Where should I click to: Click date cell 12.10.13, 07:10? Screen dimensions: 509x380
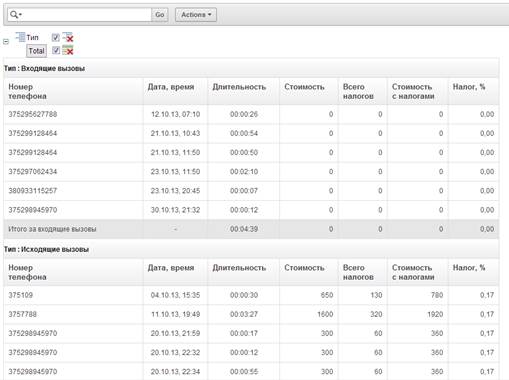pyautogui.click(x=176, y=114)
